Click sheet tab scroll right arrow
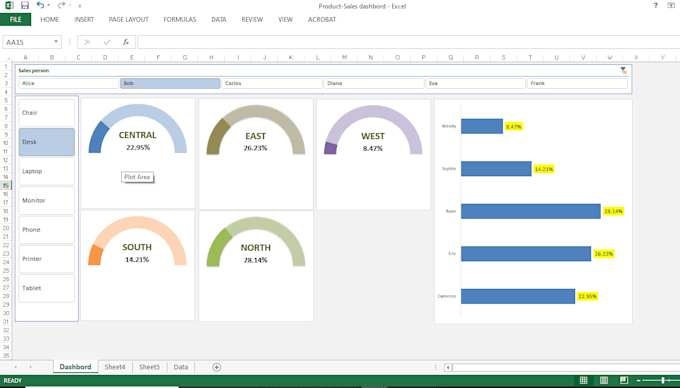This screenshot has height=388, width=680. (x=30, y=367)
